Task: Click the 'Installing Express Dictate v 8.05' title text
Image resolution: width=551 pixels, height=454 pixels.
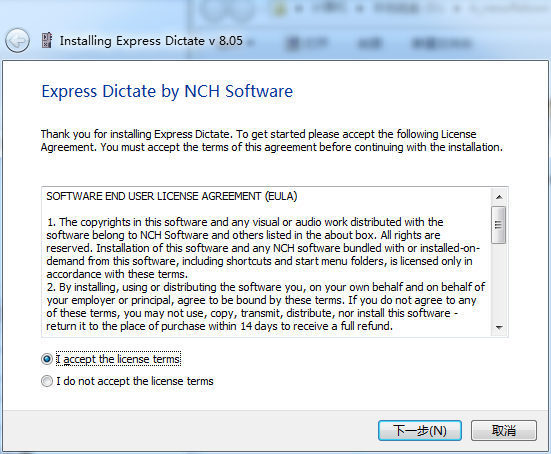Action: tap(151, 41)
